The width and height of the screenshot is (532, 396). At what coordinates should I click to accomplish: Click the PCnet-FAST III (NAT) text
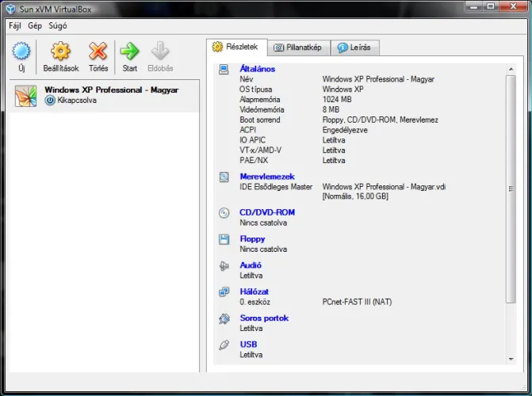[357, 302]
